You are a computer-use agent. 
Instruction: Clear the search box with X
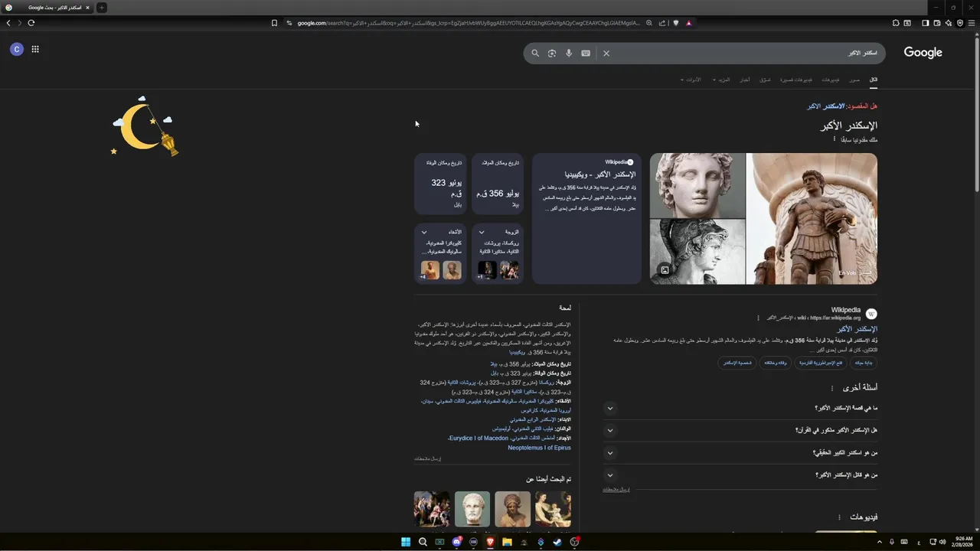point(606,54)
